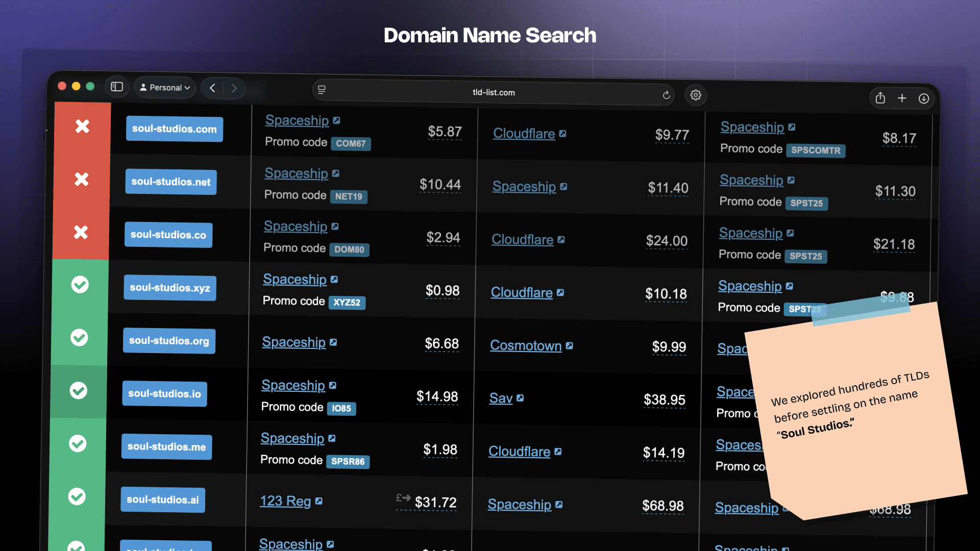Open the Personal profile dropdown
Image resolution: width=980 pixels, height=551 pixels.
(165, 88)
